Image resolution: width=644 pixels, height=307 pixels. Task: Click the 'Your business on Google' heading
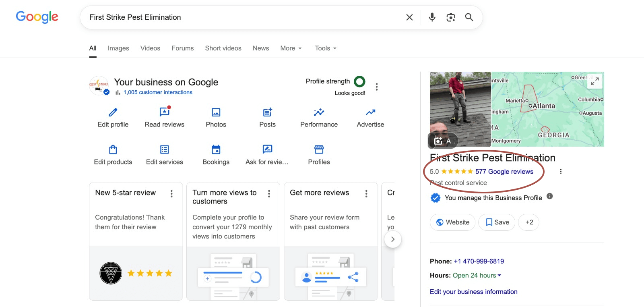pyautogui.click(x=166, y=82)
